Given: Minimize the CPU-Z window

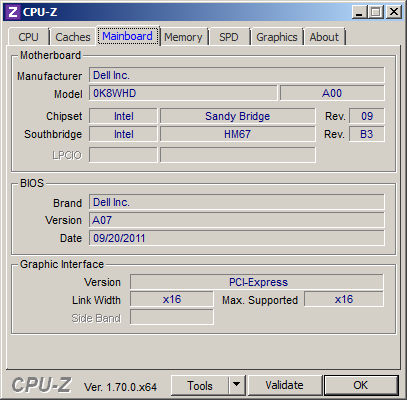Looking at the screenshot, I should (359, 13).
